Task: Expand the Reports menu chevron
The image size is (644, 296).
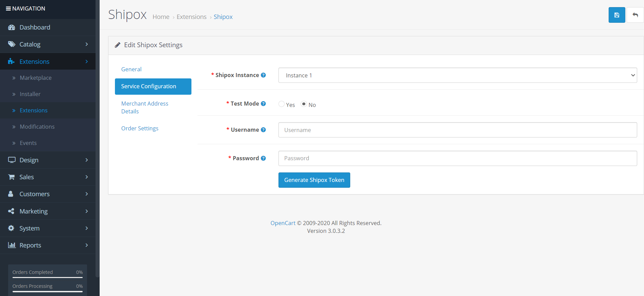Action: (87, 245)
